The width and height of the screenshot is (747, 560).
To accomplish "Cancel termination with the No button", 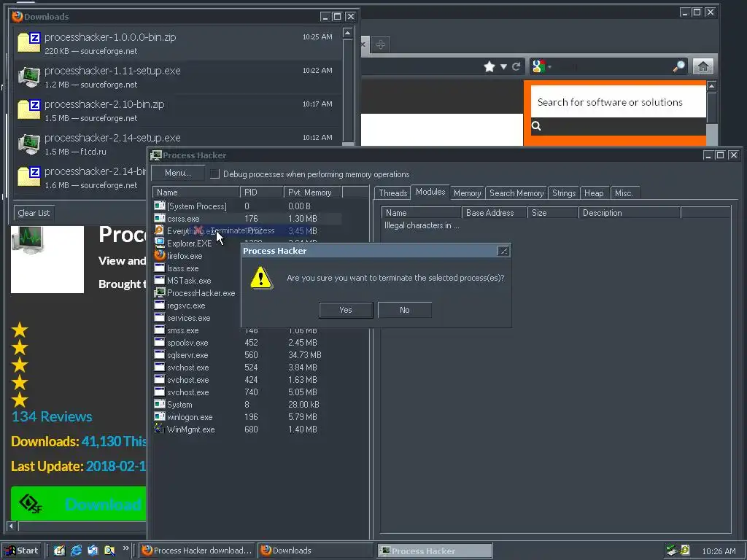I will coord(404,310).
